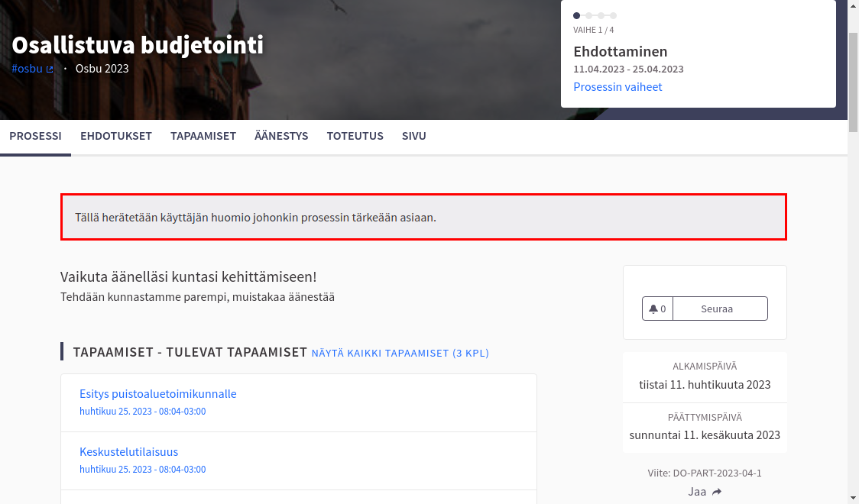Click the bell icon with follower count
This screenshot has width=859, height=504.
[x=657, y=309]
